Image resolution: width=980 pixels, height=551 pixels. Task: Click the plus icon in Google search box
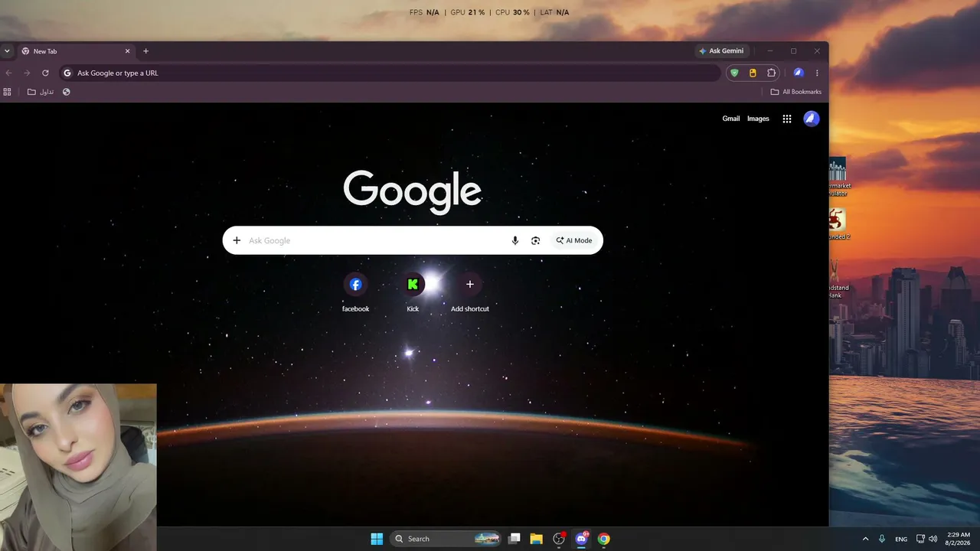237,240
